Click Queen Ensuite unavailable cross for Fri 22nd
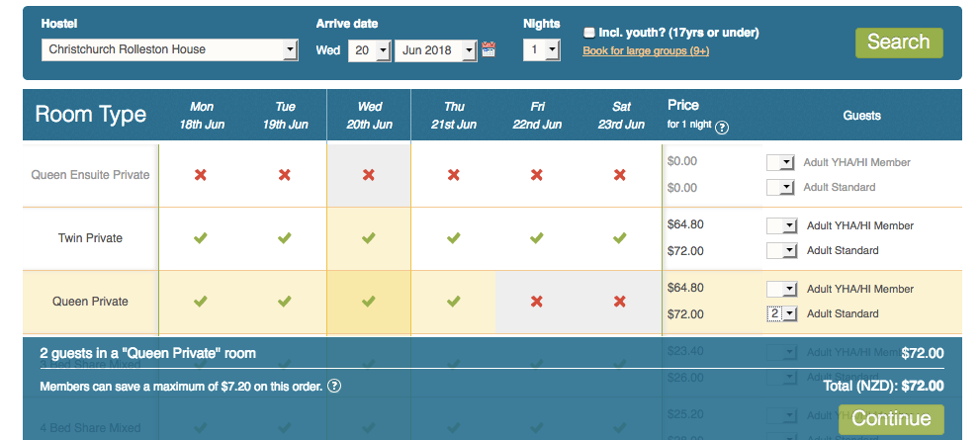Viewport: 980px width, 440px height. point(536,175)
